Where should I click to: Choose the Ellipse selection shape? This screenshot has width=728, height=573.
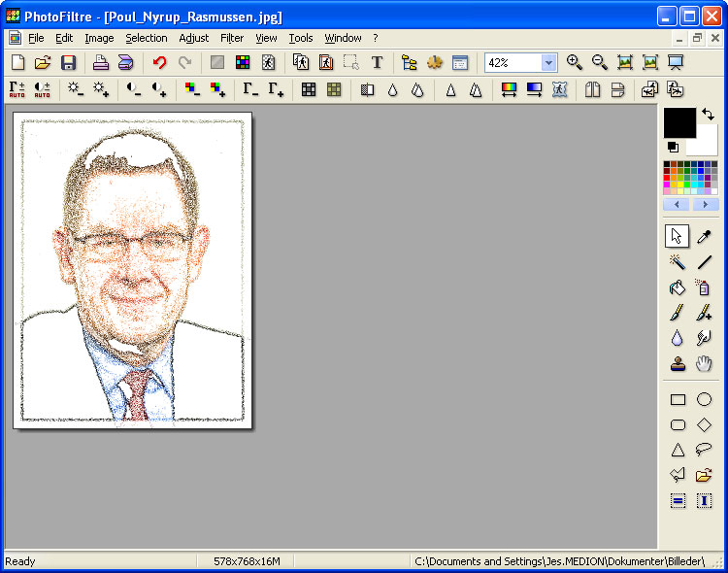704,399
